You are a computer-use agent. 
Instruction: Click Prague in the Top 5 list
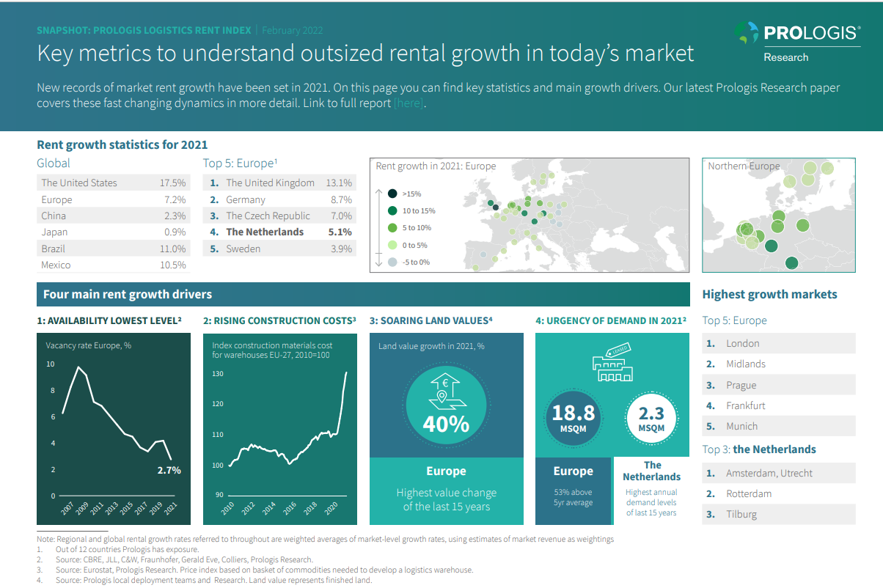(779, 385)
